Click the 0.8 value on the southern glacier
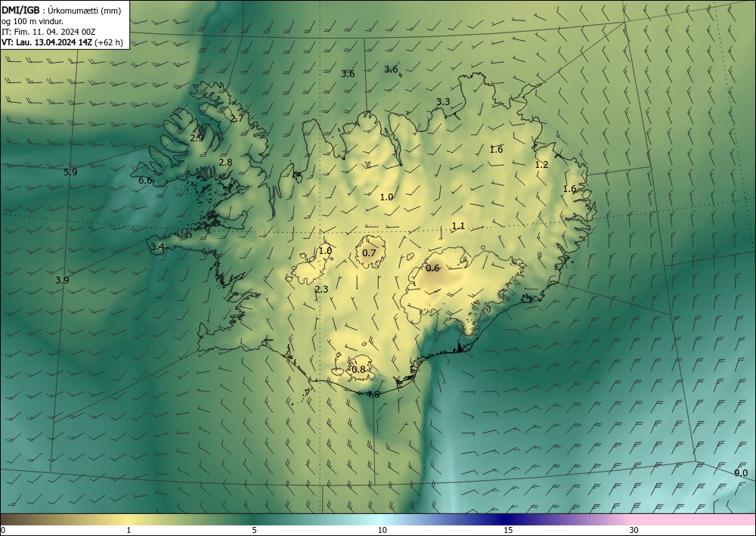 pyautogui.click(x=358, y=370)
